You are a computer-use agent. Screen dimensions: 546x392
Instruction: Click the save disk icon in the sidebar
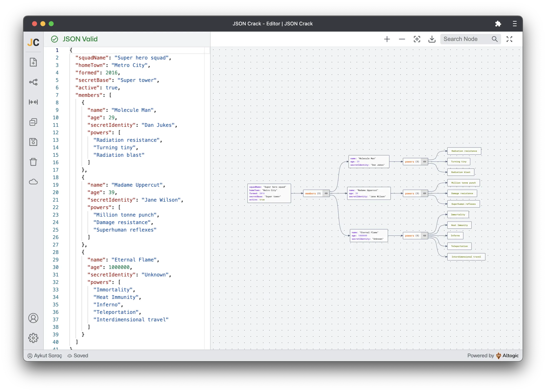click(x=33, y=142)
